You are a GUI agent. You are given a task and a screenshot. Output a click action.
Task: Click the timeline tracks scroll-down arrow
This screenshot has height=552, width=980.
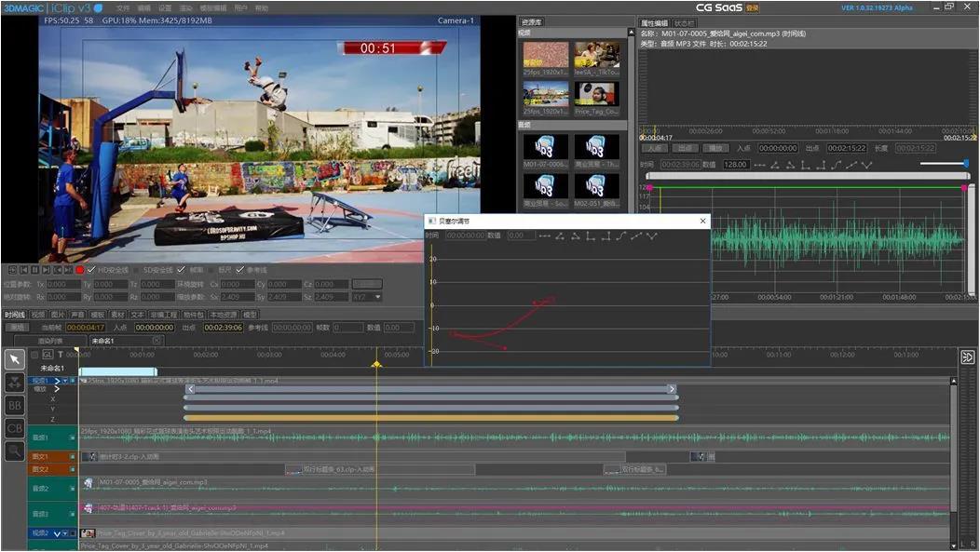coord(954,545)
